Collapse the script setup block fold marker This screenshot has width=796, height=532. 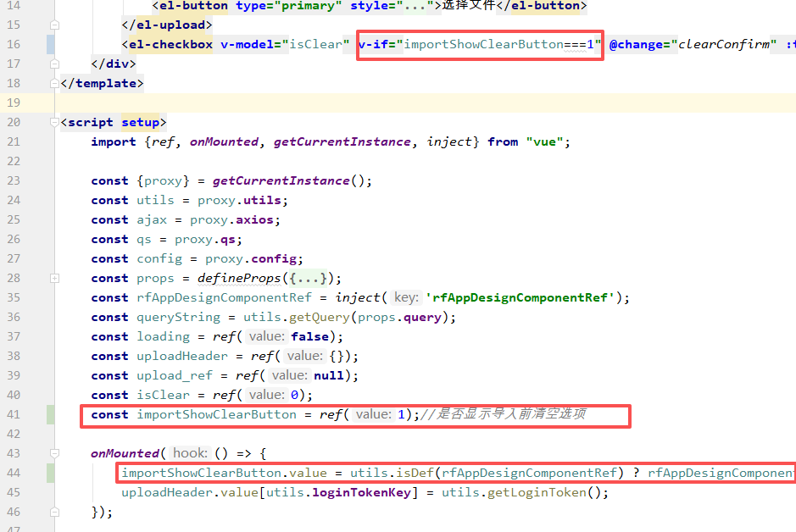point(54,122)
